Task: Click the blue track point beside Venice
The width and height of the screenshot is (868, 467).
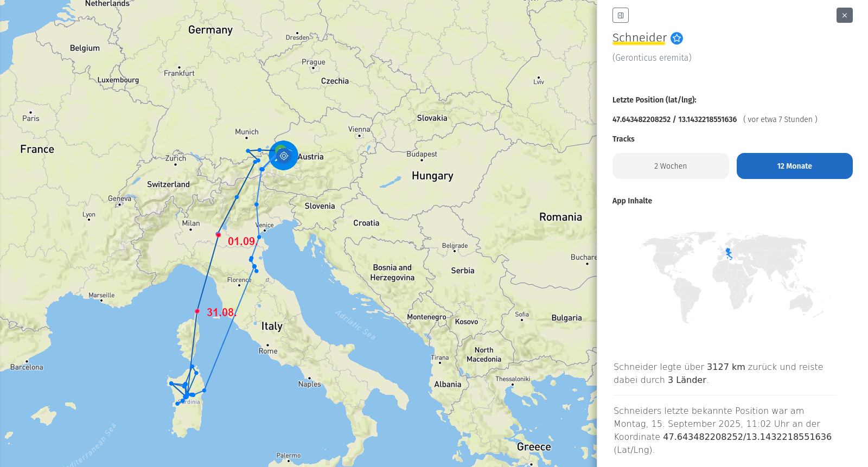Action: [x=259, y=237]
